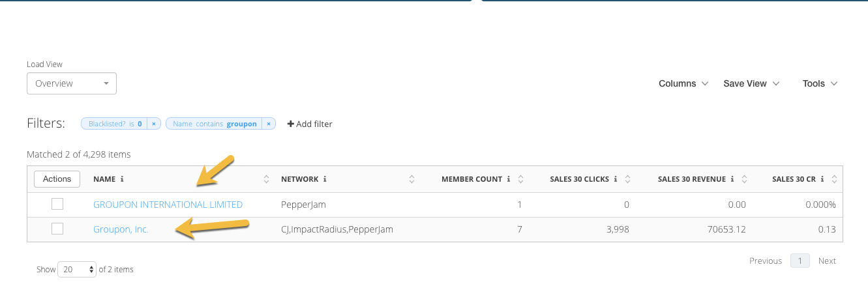The image size is (868, 284).
Task: Click info icon next to SALES 30 CR
Action: coord(822,179)
